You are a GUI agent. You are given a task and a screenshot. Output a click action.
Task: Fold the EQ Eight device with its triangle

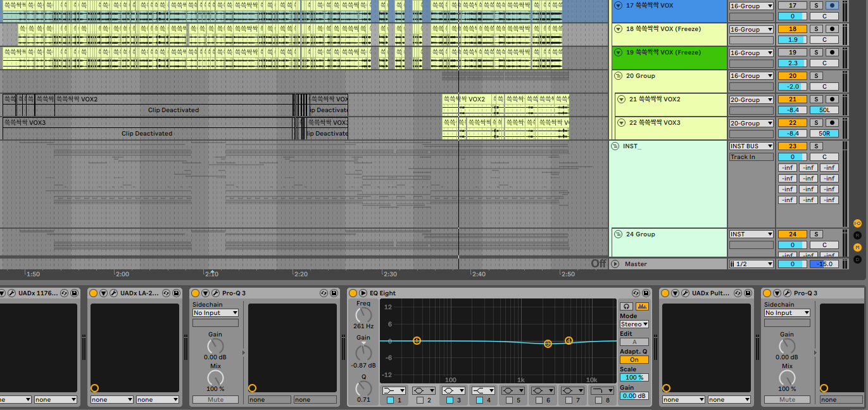tap(363, 293)
